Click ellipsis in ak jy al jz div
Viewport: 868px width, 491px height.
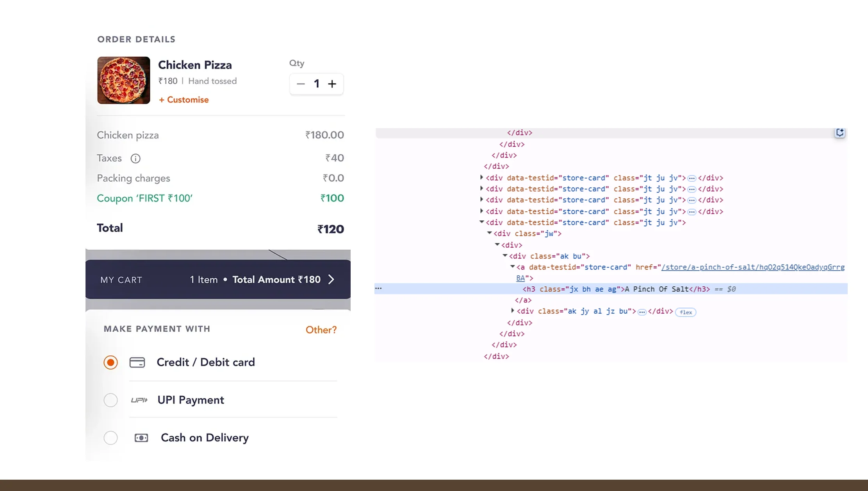click(x=642, y=312)
